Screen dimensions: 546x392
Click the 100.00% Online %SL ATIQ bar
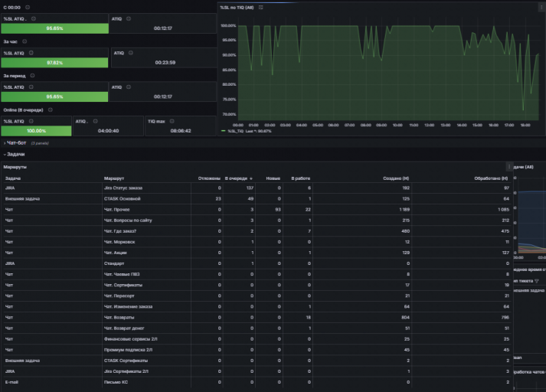click(36, 131)
